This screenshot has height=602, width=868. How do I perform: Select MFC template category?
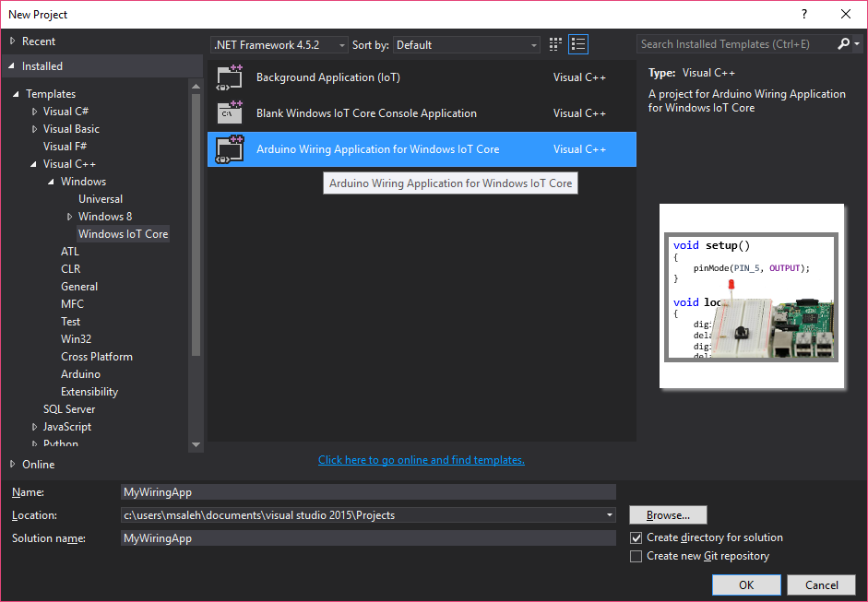click(72, 304)
